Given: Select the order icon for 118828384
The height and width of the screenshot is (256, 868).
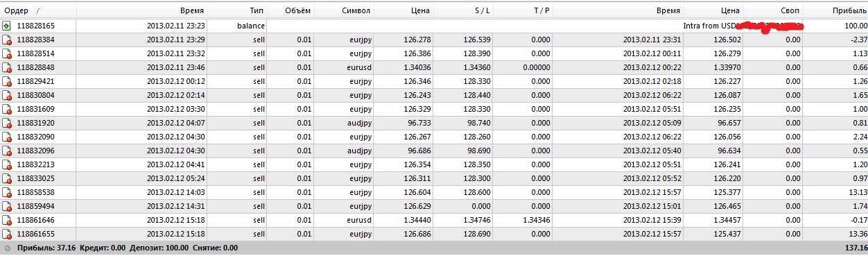Looking at the screenshot, I should tap(7, 40).
